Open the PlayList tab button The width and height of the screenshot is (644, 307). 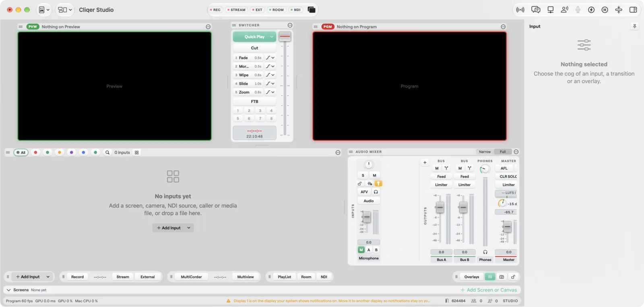(x=285, y=277)
